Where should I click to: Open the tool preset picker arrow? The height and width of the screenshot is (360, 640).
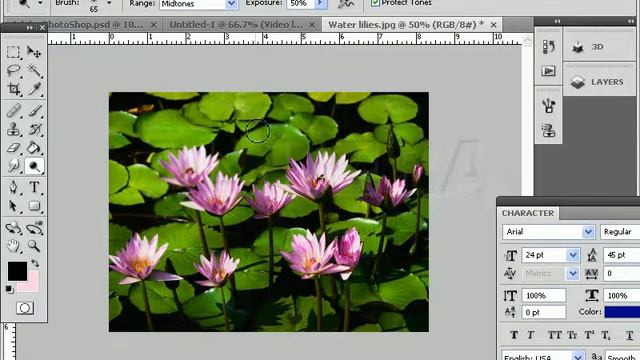[x=40, y=3]
